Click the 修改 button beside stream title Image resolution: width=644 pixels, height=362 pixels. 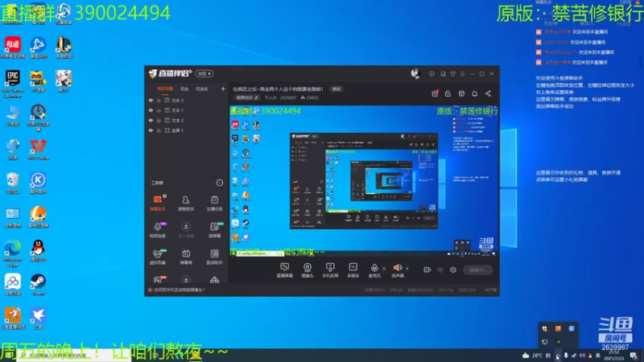point(336,89)
